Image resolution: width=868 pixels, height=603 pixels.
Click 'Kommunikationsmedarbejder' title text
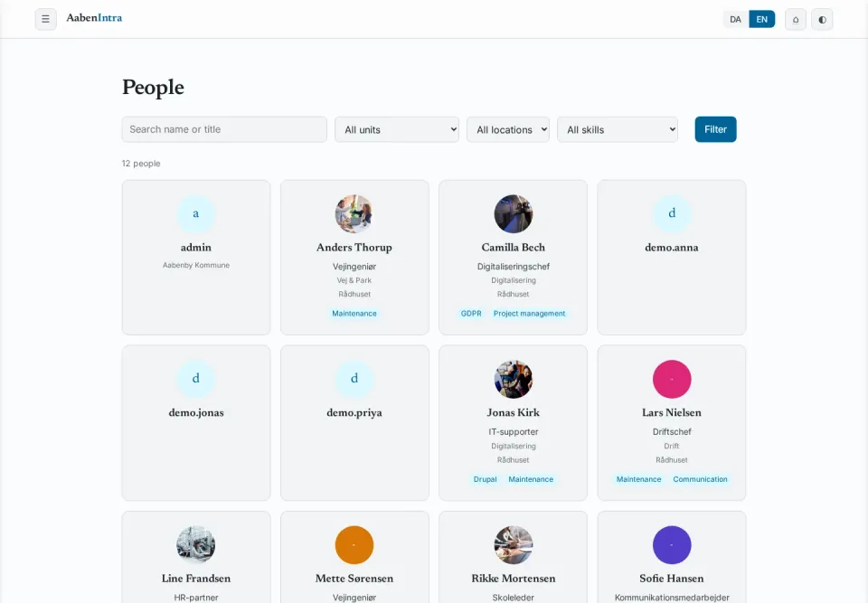[672, 598]
